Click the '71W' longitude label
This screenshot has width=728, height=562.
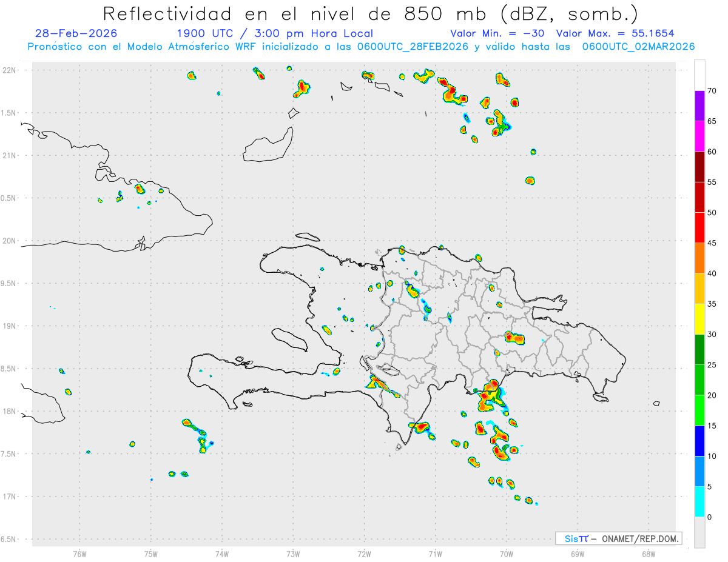click(x=435, y=554)
